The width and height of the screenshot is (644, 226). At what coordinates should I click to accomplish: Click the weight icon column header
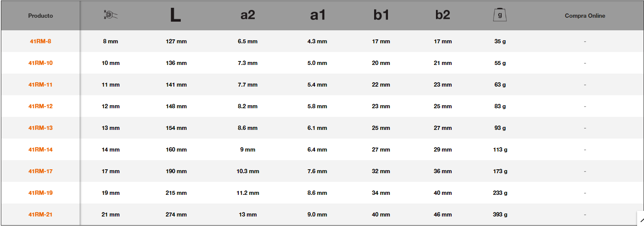pyautogui.click(x=500, y=16)
